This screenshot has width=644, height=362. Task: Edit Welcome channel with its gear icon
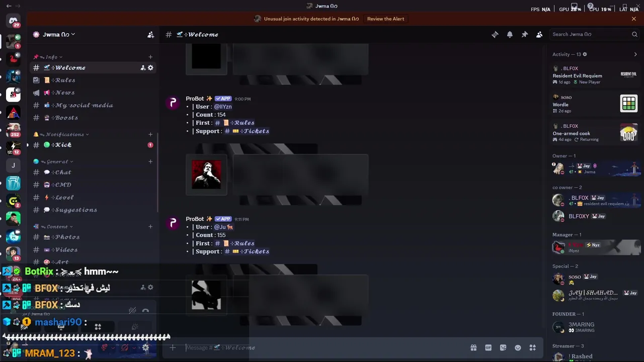pos(150,68)
